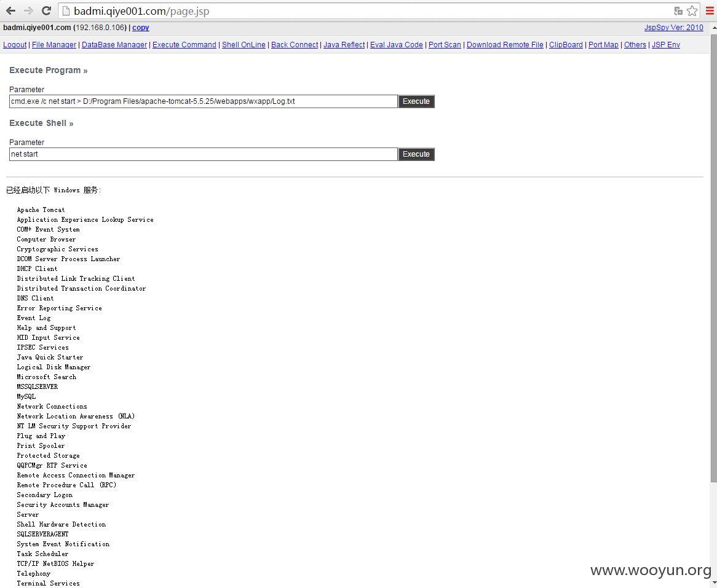Click the 'Execute Shell »' heading

pyautogui.click(x=41, y=123)
